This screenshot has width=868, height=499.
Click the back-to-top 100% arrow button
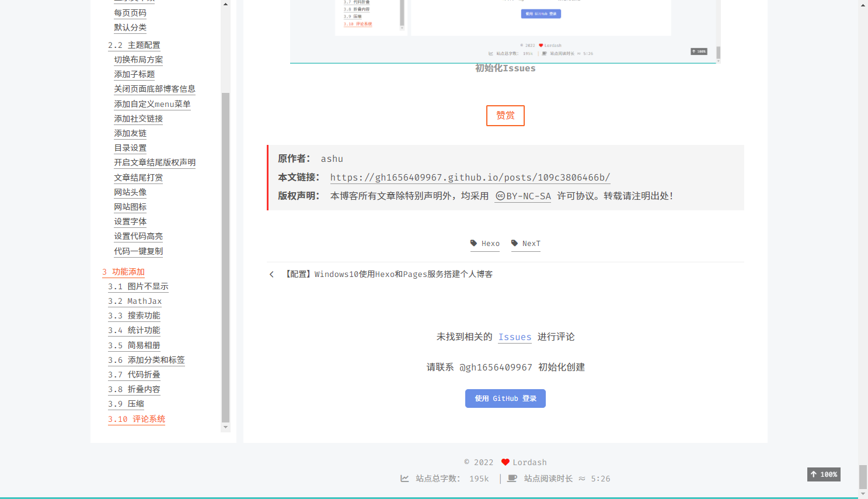click(x=823, y=474)
